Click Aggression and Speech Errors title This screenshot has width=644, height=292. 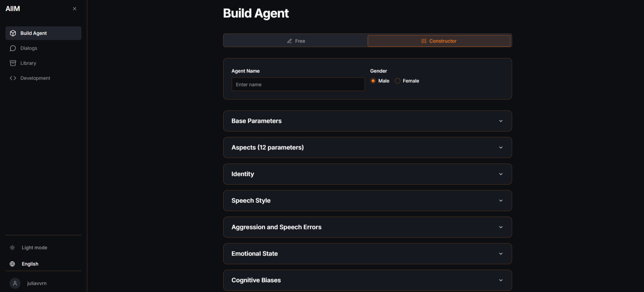[276, 227]
